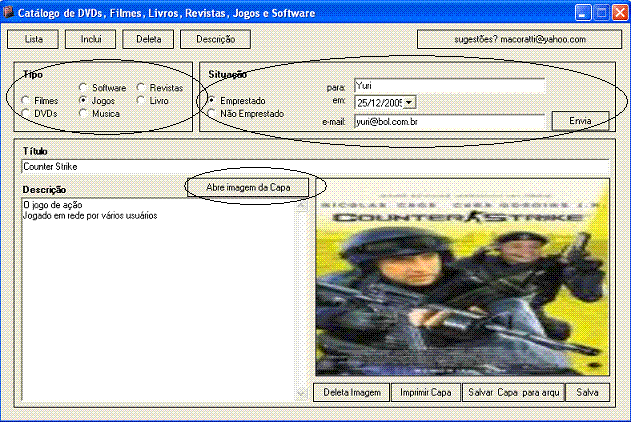Image resolution: width=631 pixels, height=422 pixels.
Task: Click the sugestões macoratti email button
Action: point(520,39)
